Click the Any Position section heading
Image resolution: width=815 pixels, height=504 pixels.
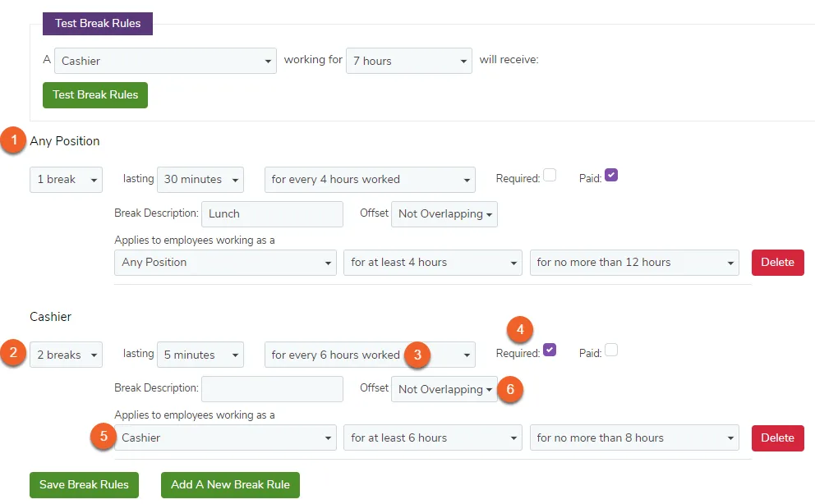[x=64, y=141]
